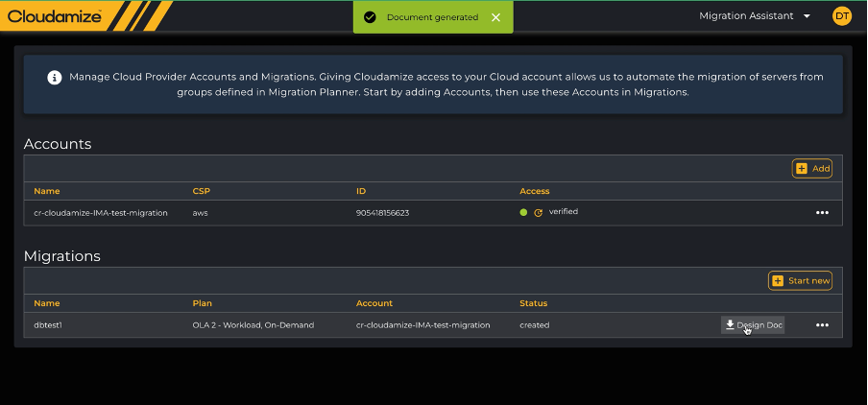
Task: Click the info icon in the banner
Action: tap(55, 77)
